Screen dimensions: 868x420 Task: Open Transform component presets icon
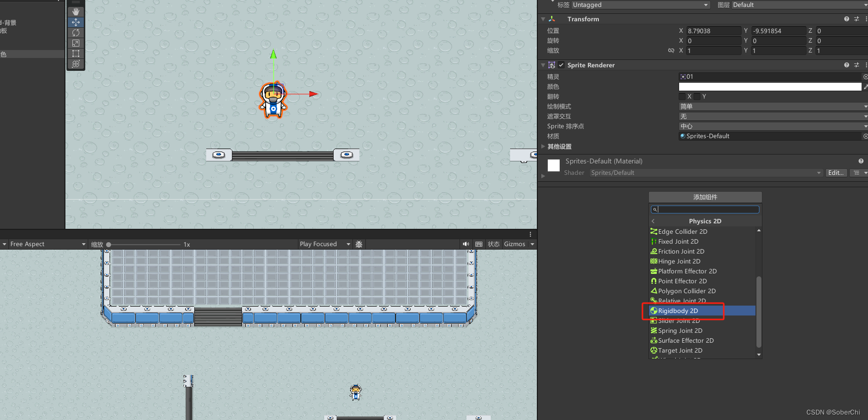pos(856,19)
